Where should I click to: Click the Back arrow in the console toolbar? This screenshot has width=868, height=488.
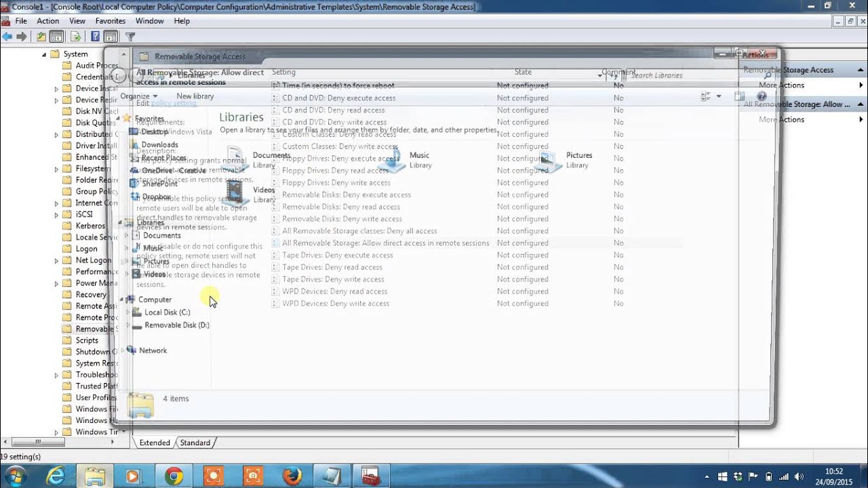pyautogui.click(x=7, y=37)
